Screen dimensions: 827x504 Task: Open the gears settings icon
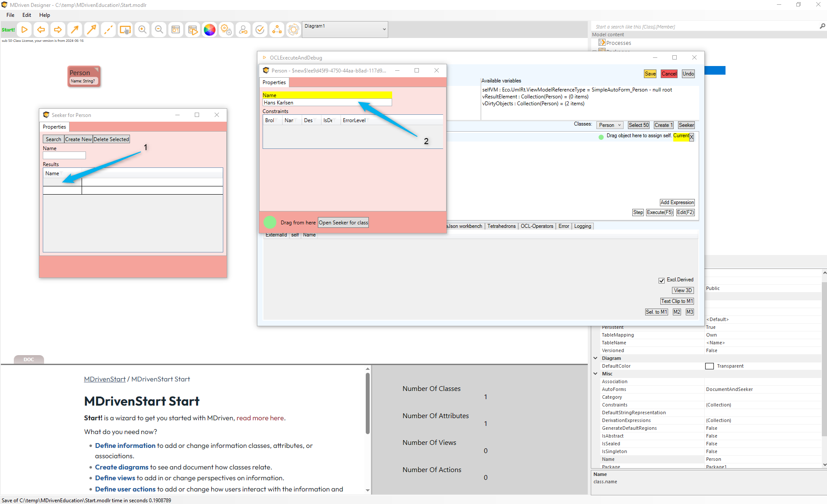pos(226,29)
